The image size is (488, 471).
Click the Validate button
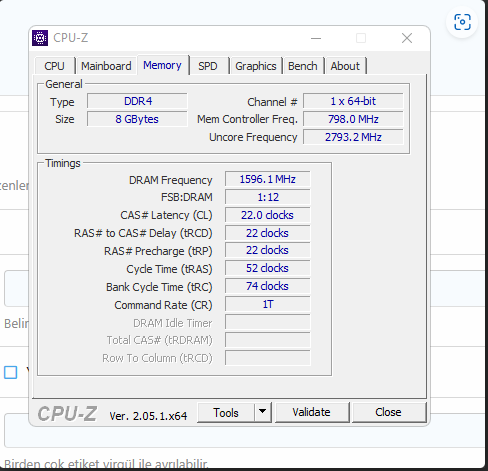(x=311, y=412)
